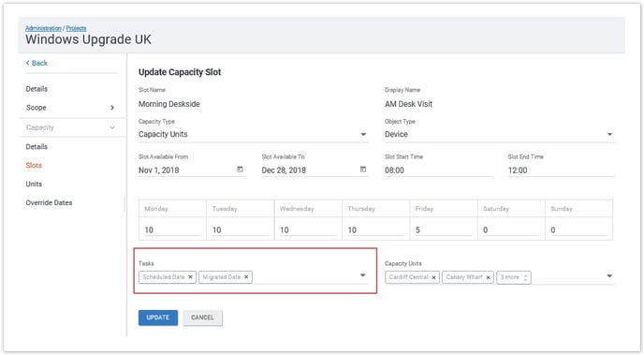Open Slots in the Capacity menu
Screen dimensions: 644x355
(34, 165)
